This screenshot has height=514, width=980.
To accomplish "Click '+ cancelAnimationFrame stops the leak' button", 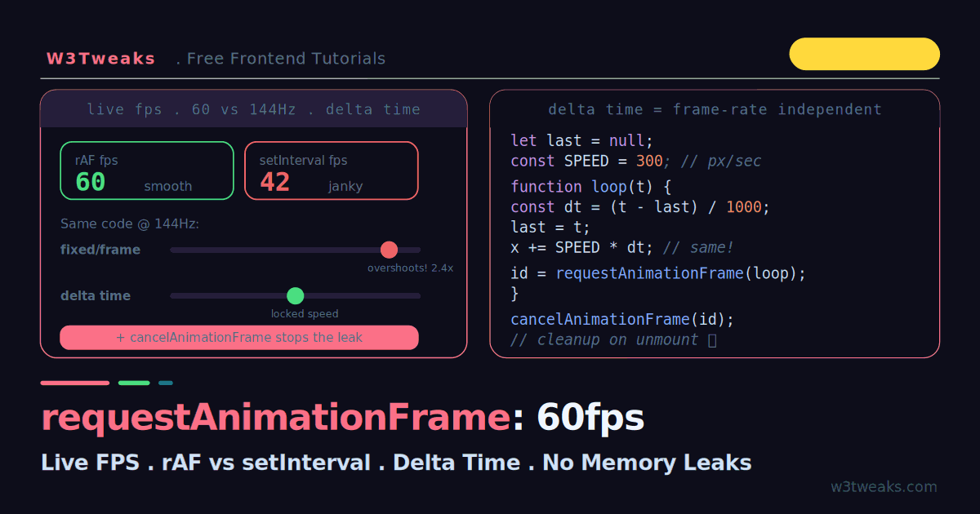I will tap(239, 337).
